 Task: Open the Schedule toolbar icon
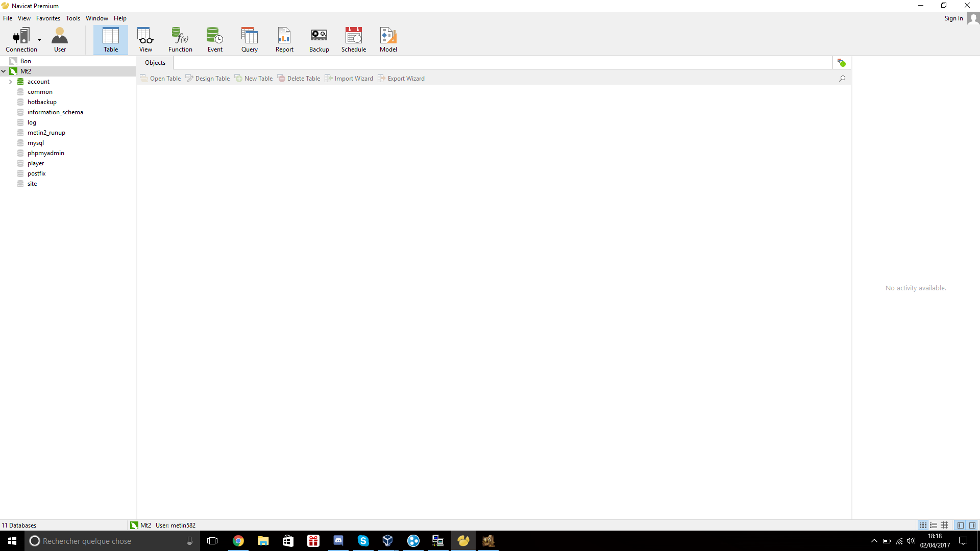tap(354, 40)
